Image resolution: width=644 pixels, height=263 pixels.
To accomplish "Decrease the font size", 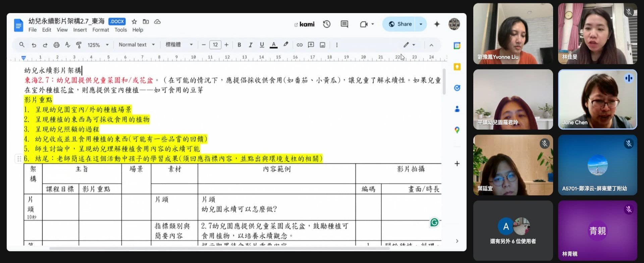I will [204, 45].
